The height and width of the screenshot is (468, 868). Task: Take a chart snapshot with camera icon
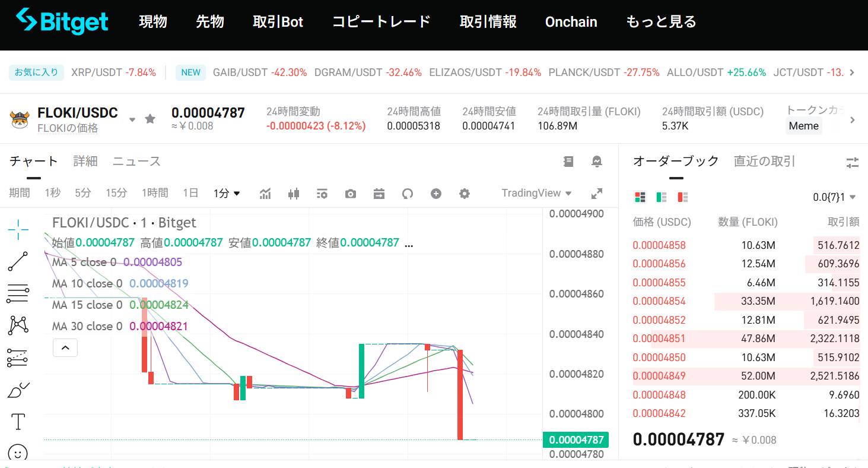click(351, 194)
